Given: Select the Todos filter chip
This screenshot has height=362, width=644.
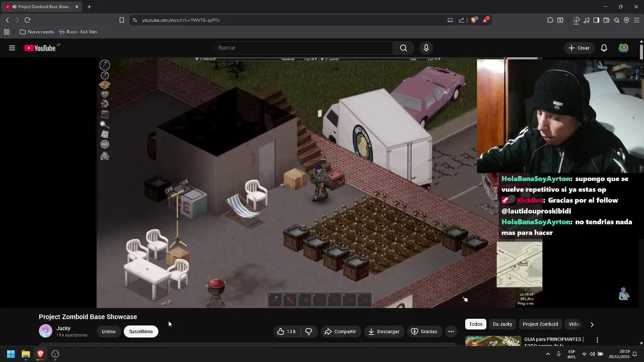Looking at the screenshot, I should tap(475, 324).
